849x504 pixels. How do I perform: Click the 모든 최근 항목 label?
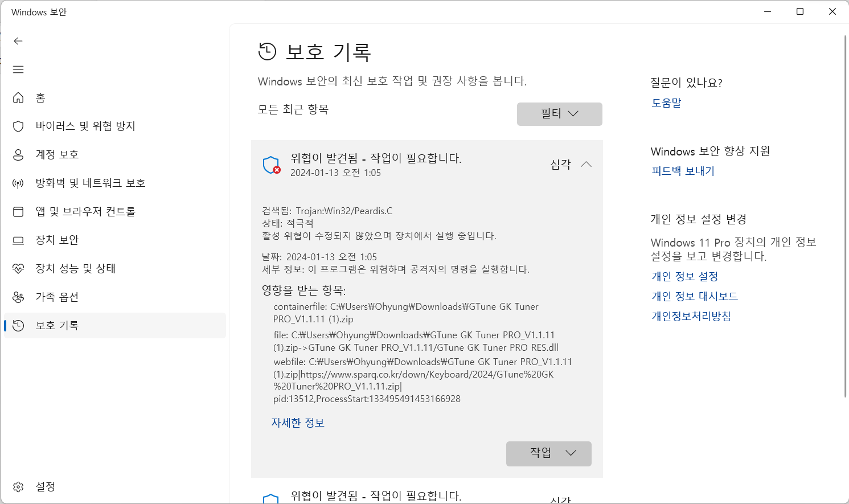(x=293, y=109)
